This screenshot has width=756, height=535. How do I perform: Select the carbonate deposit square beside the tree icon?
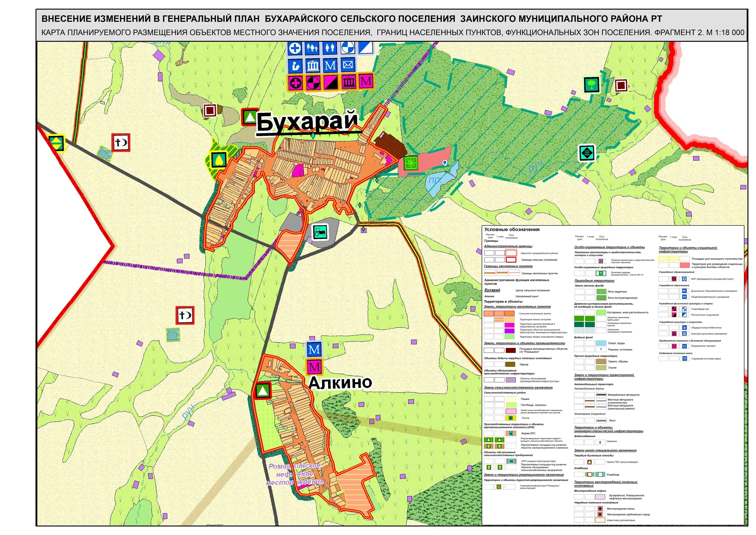click(x=621, y=86)
